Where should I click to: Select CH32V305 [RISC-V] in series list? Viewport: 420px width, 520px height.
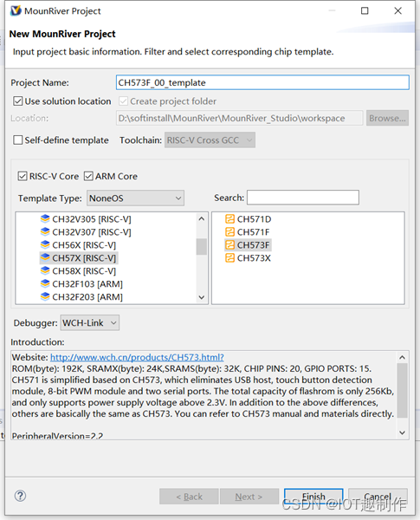(x=92, y=219)
